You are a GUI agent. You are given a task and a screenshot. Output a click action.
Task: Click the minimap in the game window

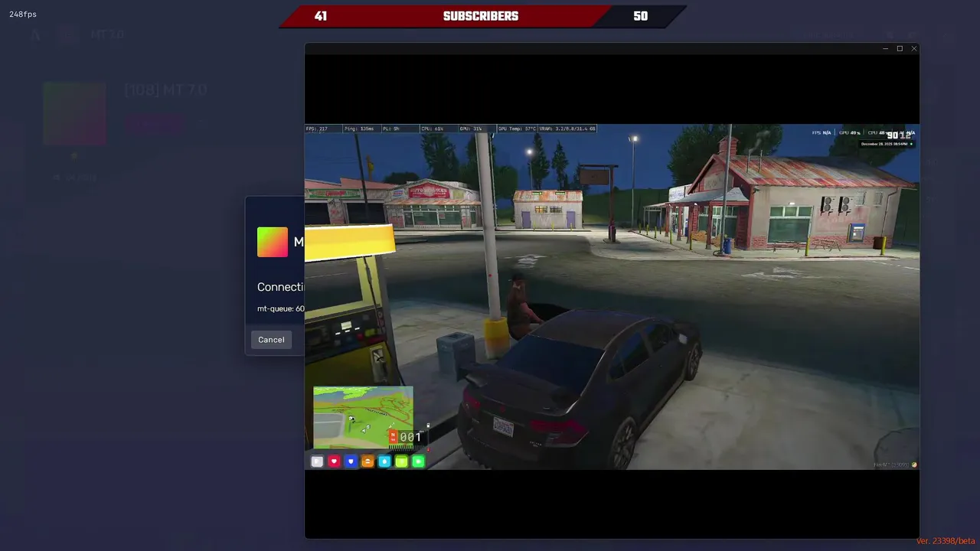coord(363,417)
